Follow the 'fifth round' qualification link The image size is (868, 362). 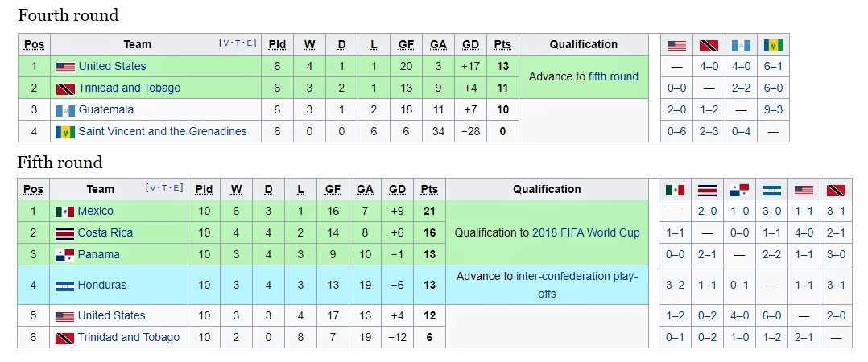click(x=613, y=76)
